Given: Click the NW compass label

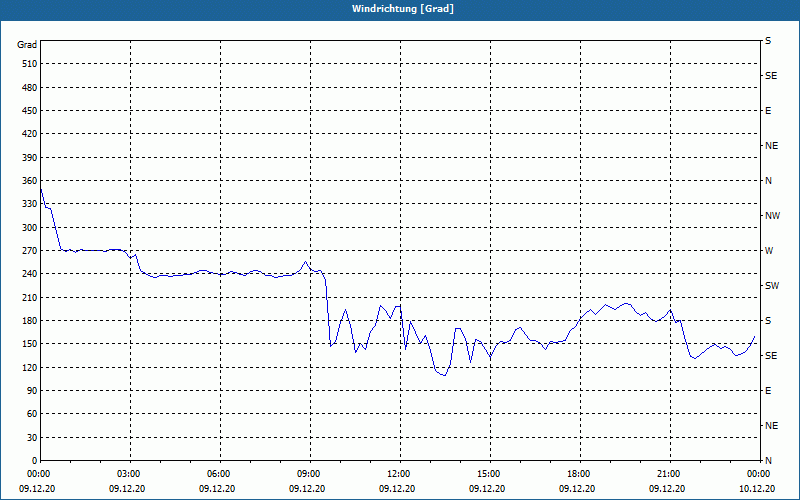Looking at the screenshot, I should [773, 216].
